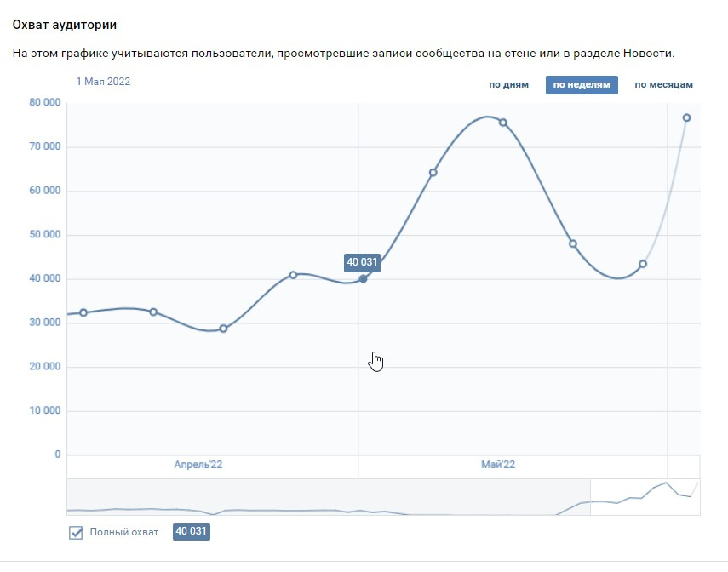Click the first data point on the left
728x572 pixels.
pyautogui.click(x=83, y=312)
